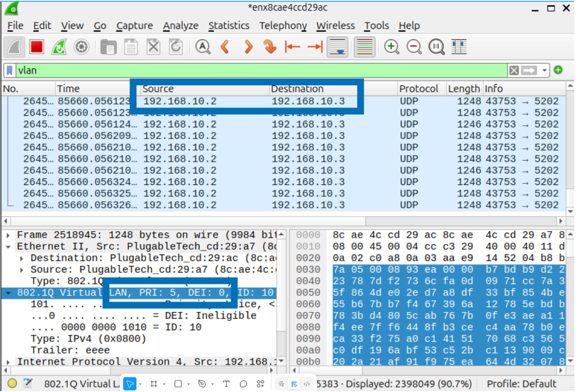Open the display filter history dropdown

pyautogui.click(x=544, y=70)
